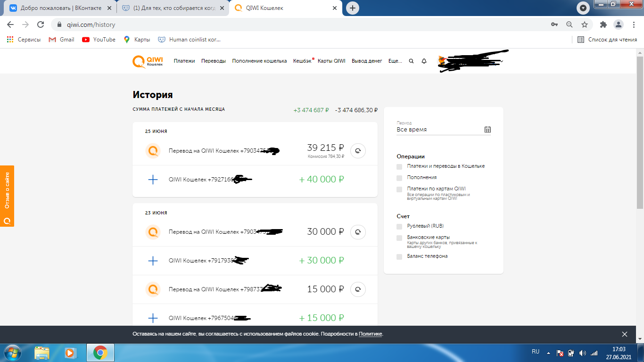Click the Отзыв о сайте side button
Screen dimensions: 644x362
click(x=7, y=196)
